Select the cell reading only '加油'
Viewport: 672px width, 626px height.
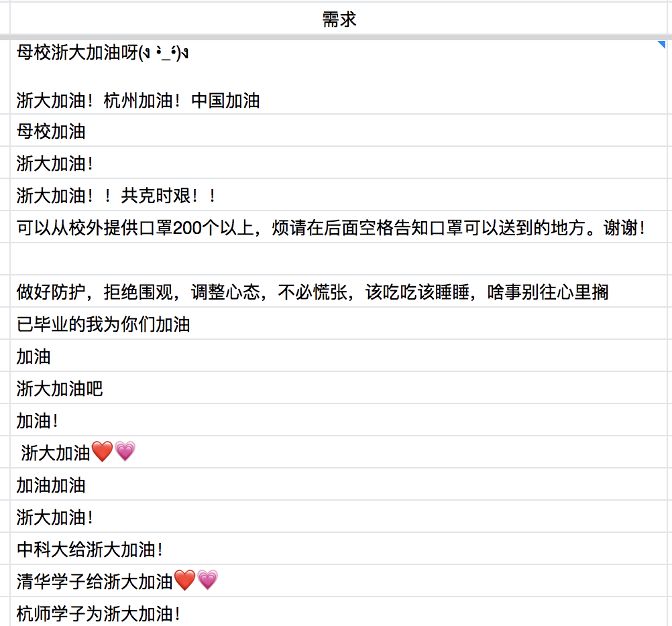point(339,356)
